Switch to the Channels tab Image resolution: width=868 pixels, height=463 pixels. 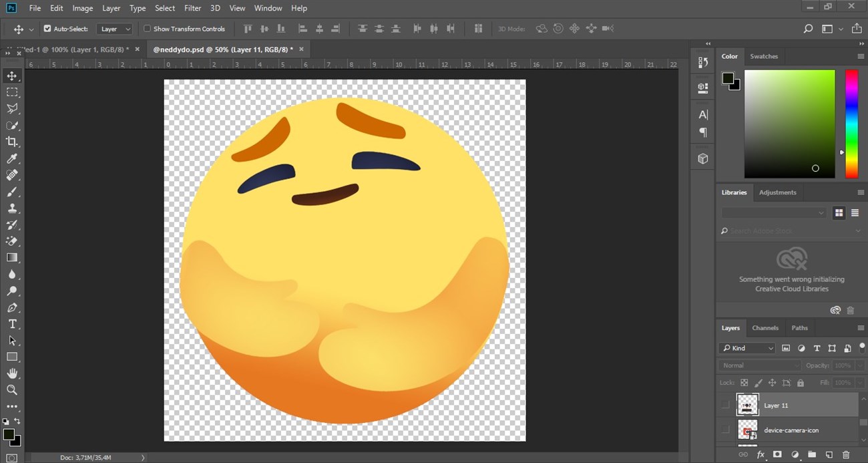765,328
